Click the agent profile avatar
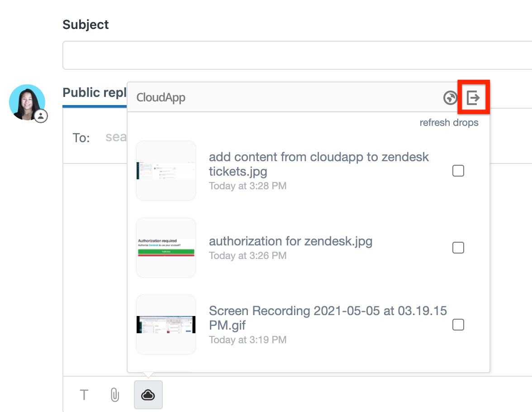532x412 pixels. point(27,102)
